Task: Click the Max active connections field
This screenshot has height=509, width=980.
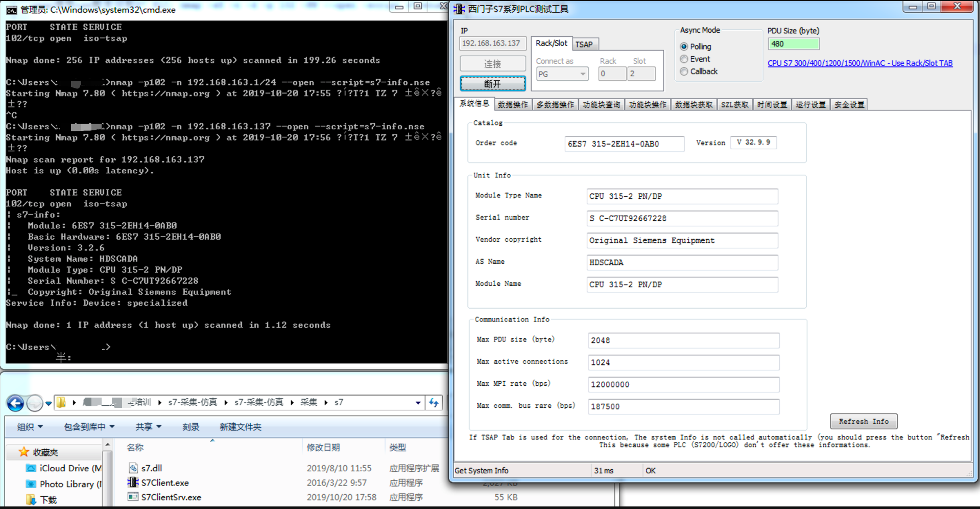Action: [x=684, y=362]
